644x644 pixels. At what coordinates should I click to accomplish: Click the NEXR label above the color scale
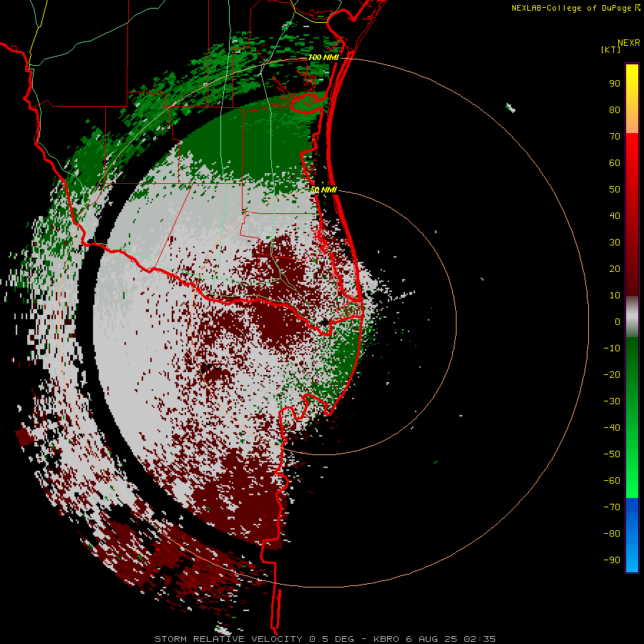[628, 43]
